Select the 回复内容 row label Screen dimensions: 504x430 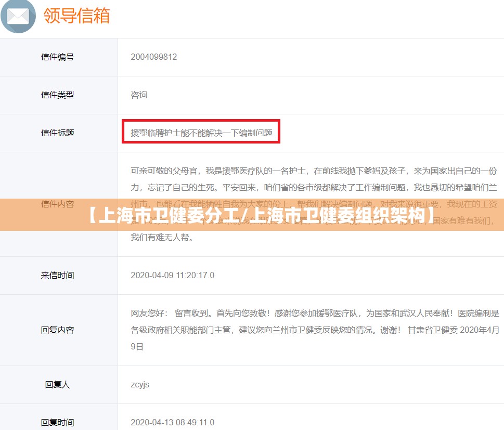pos(58,330)
